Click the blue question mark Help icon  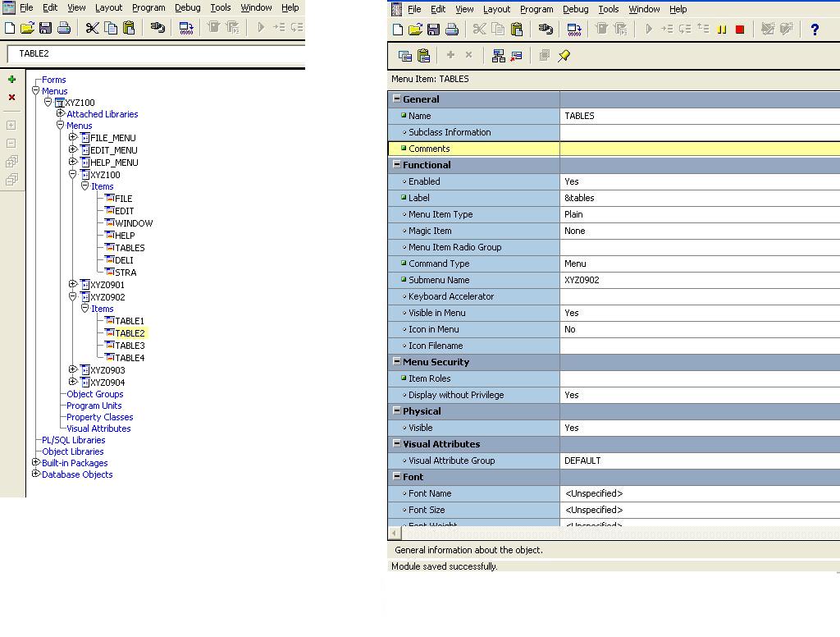pyautogui.click(x=815, y=30)
